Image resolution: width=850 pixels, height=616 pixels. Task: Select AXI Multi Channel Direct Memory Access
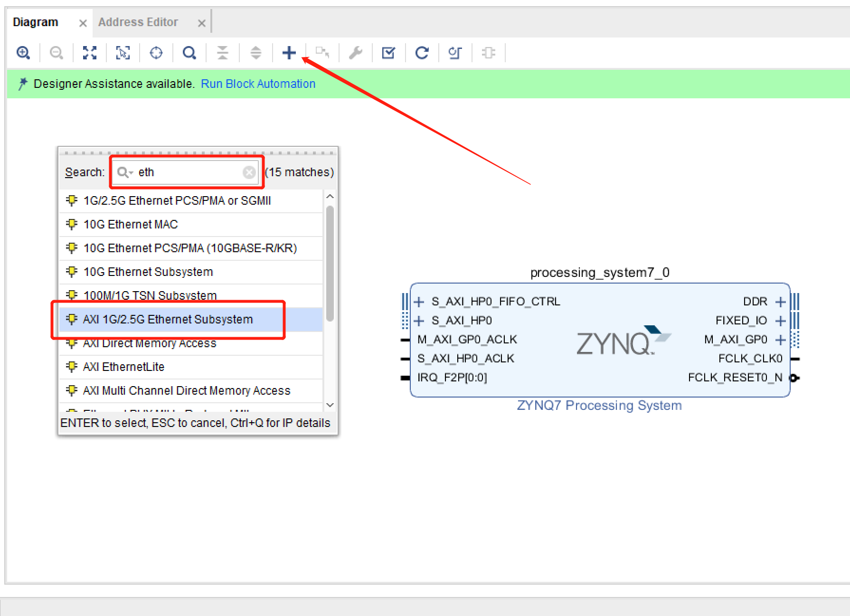[191, 390]
